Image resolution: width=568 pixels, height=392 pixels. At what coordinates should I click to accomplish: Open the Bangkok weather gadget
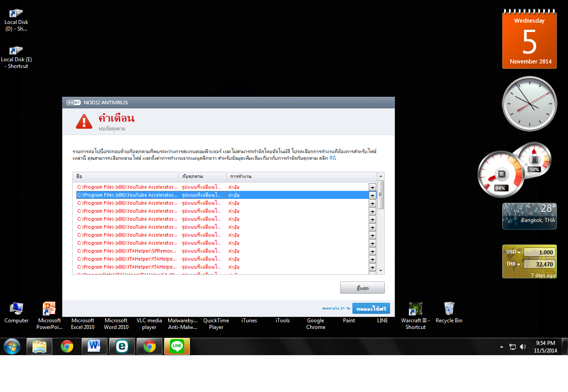coord(529,216)
